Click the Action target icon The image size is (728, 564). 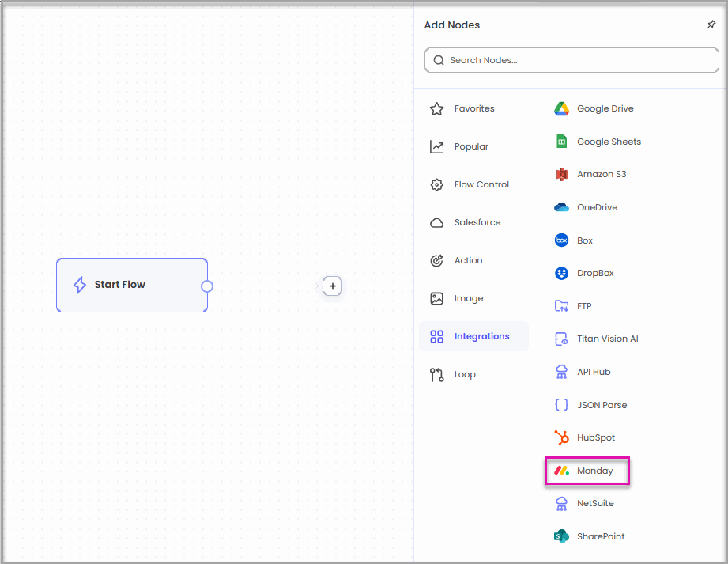(x=436, y=260)
